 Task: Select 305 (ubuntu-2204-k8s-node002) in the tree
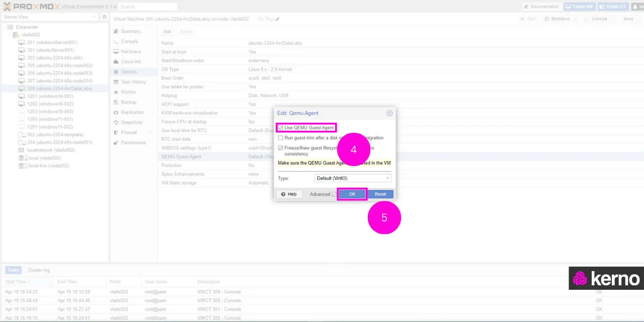pyautogui.click(x=54, y=65)
